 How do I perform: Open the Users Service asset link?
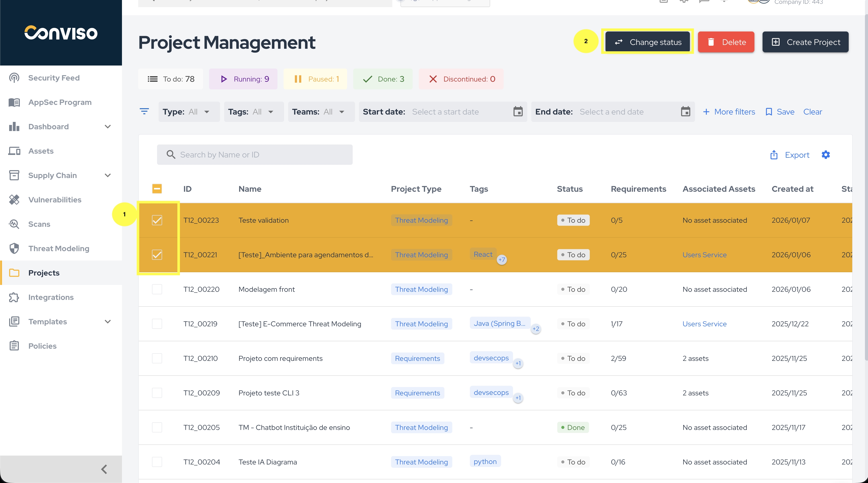704,255
